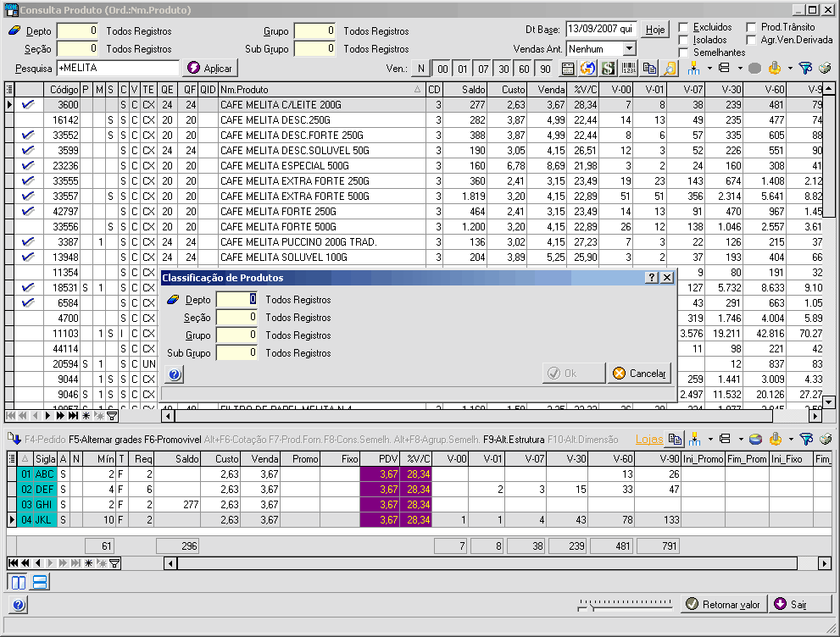Click the gray circle icon in top toolbar

tap(754, 68)
